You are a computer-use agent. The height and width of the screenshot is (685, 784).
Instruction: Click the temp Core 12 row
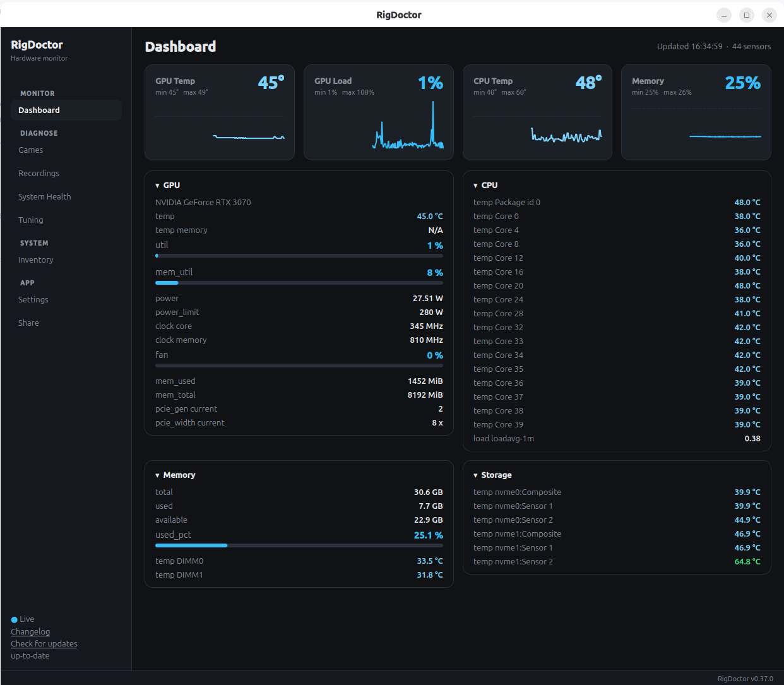coord(617,258)
